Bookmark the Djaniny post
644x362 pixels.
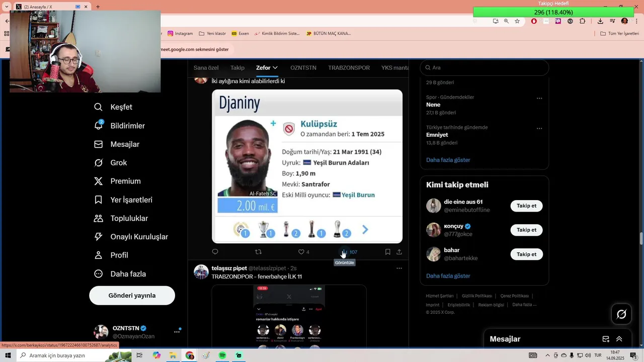[388, 252]
